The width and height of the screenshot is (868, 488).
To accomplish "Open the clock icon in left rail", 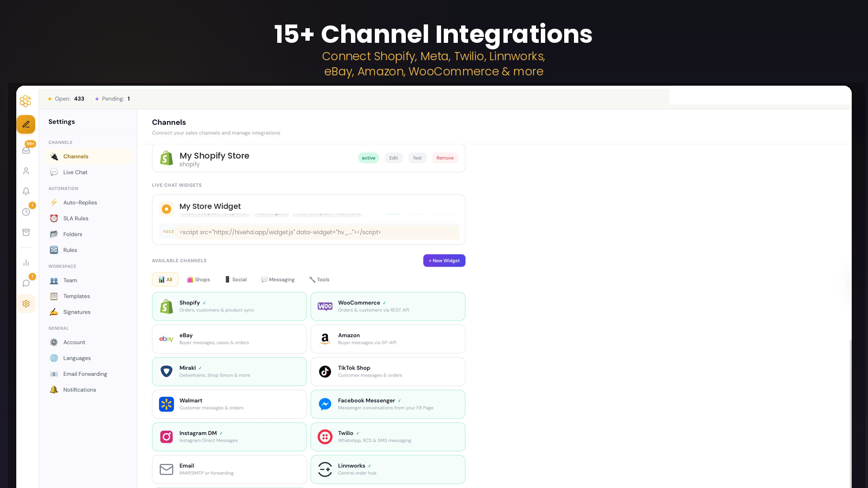I will tap(26, 211).
